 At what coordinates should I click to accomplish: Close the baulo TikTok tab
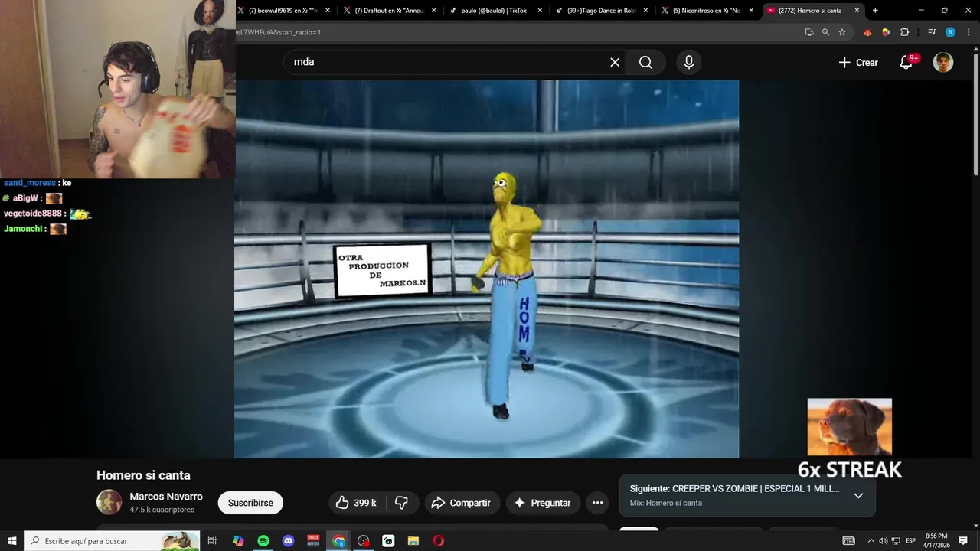coord(540,11)
